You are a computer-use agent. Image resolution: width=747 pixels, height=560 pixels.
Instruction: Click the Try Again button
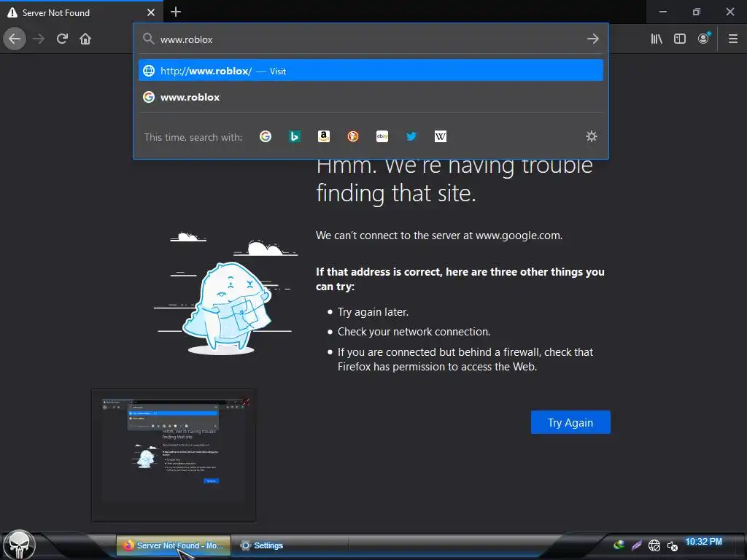point(570,422)
